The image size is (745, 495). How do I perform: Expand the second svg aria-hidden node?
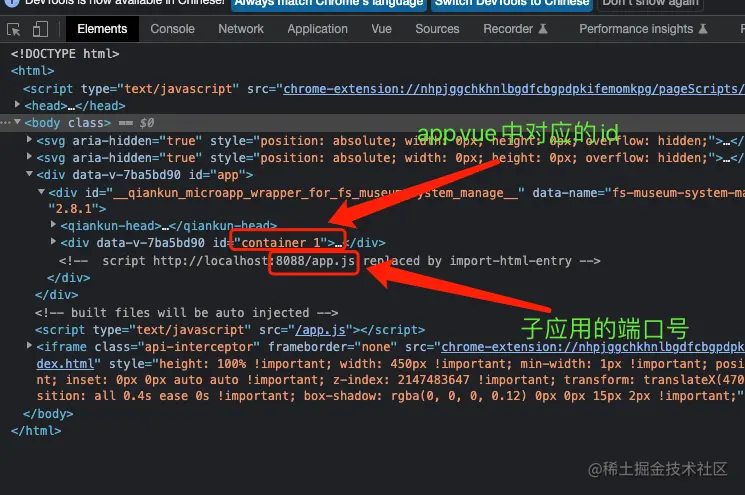pyautogui.click(x=29, y=156)
